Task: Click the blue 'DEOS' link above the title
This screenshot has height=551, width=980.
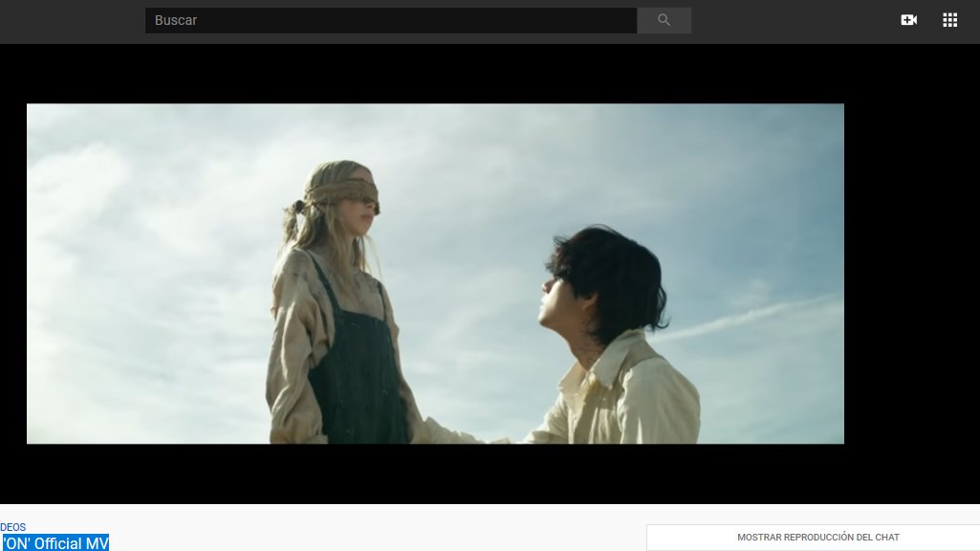Action: coord(13,527)
